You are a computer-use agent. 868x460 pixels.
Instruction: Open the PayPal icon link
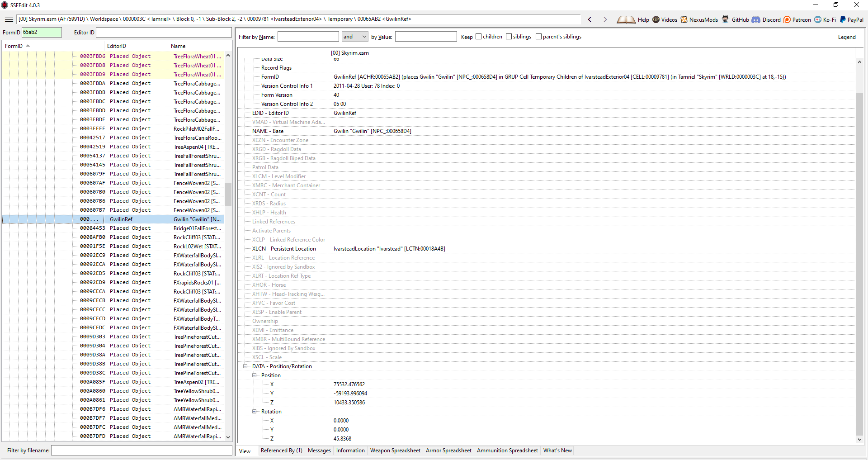[843, 19]
